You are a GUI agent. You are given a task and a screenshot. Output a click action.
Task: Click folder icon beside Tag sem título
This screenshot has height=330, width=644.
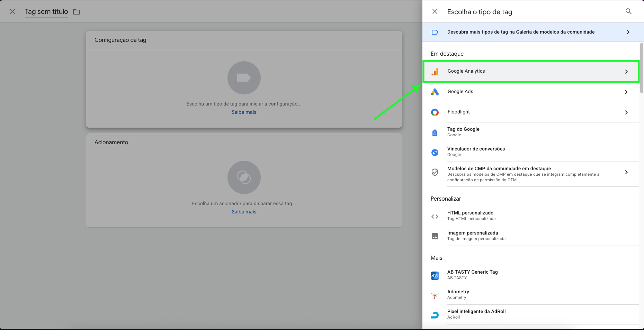click(x=77, y=12)
